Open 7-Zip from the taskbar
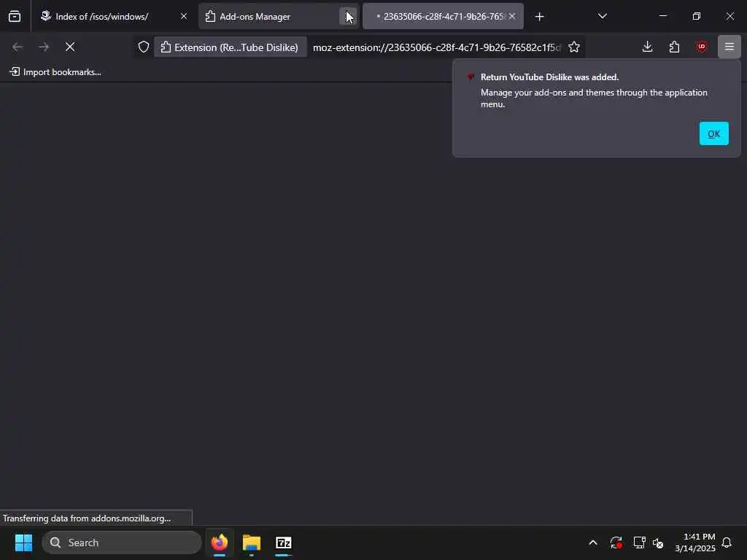Screen dimensions: 747x560 (284, 542)
